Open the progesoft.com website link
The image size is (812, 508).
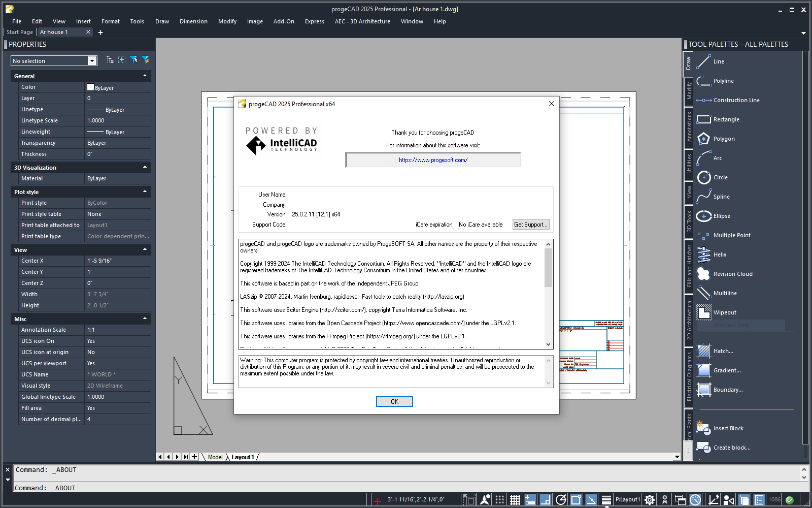coord(432,160)
